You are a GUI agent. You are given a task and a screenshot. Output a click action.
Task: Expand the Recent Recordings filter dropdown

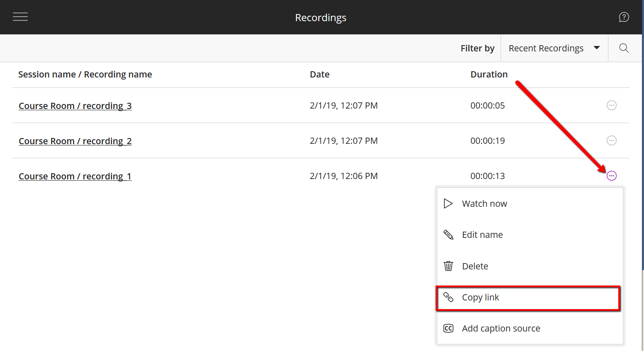click(554, 48)
